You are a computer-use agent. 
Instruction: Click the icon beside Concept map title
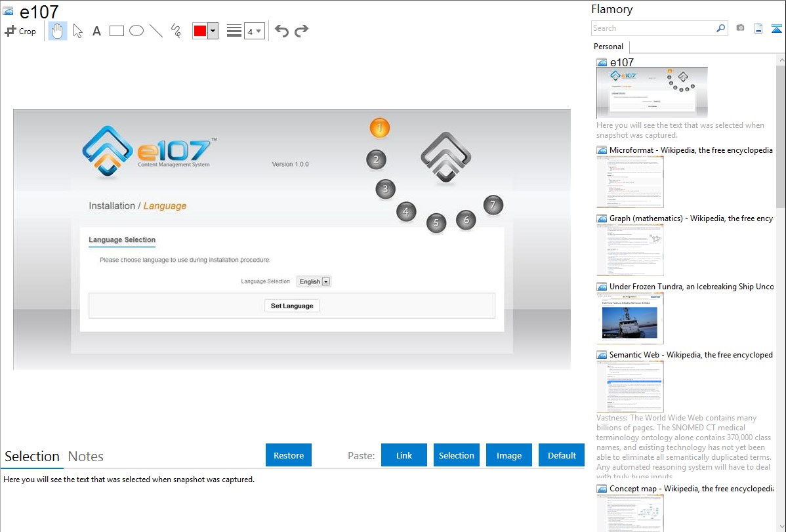pos(602,489)
